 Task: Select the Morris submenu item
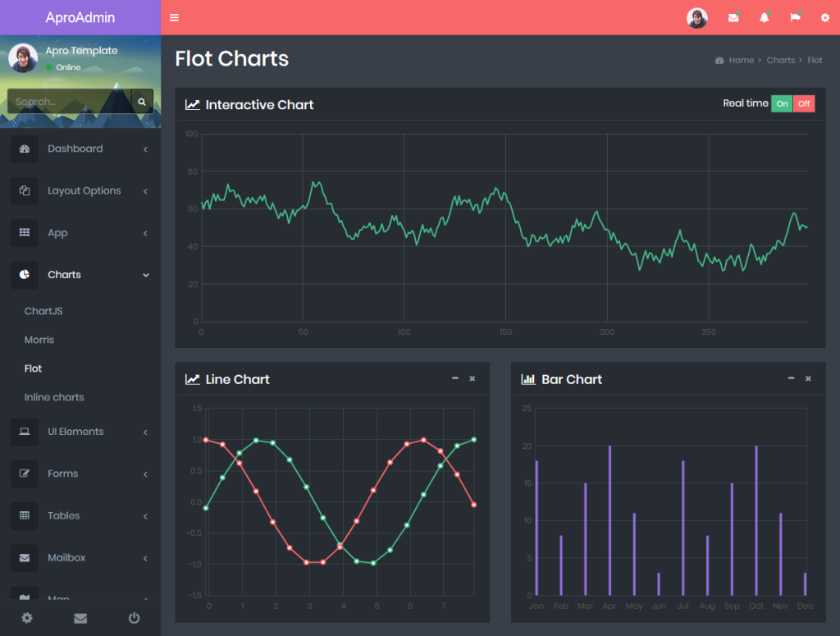click(39, 340)
